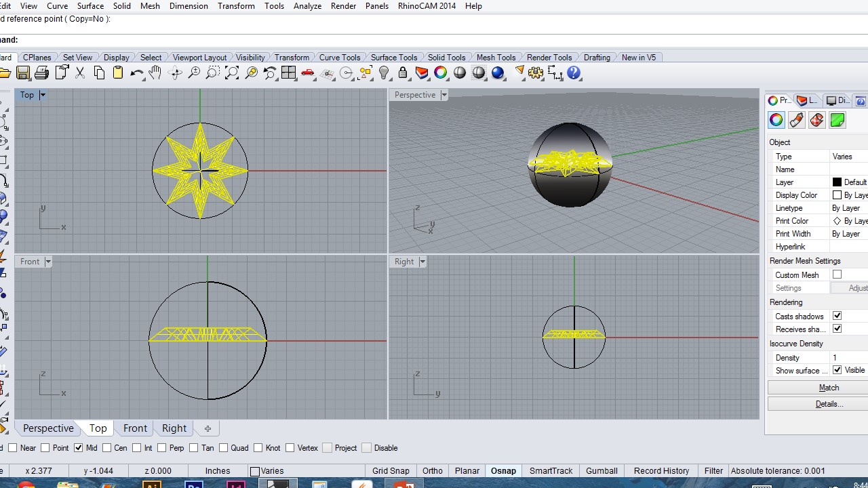Viewport: 868px width, 488px height.
Task: Click the blue question mark Help icon
Action: 574,73
